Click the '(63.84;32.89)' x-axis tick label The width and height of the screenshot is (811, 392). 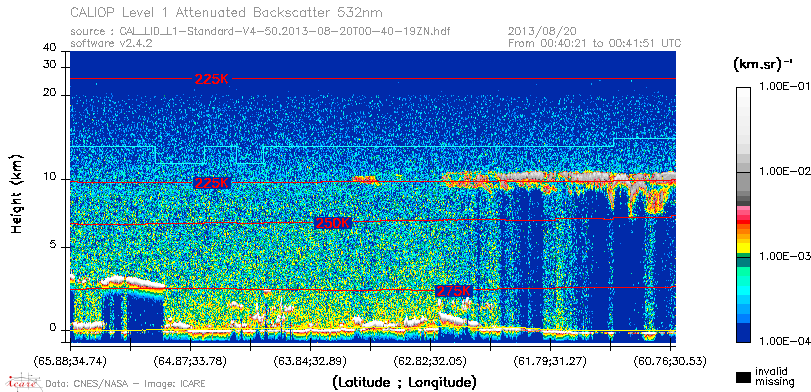pos(310,361)
